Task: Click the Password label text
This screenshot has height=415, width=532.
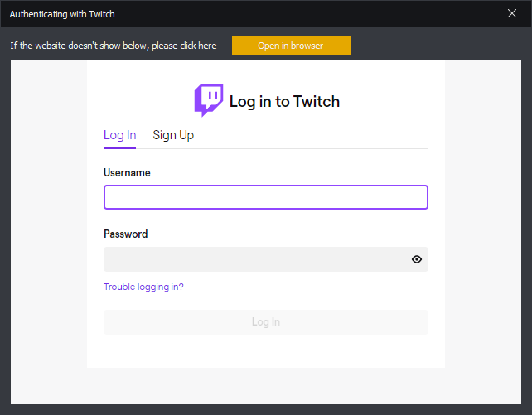Action: 125,234
